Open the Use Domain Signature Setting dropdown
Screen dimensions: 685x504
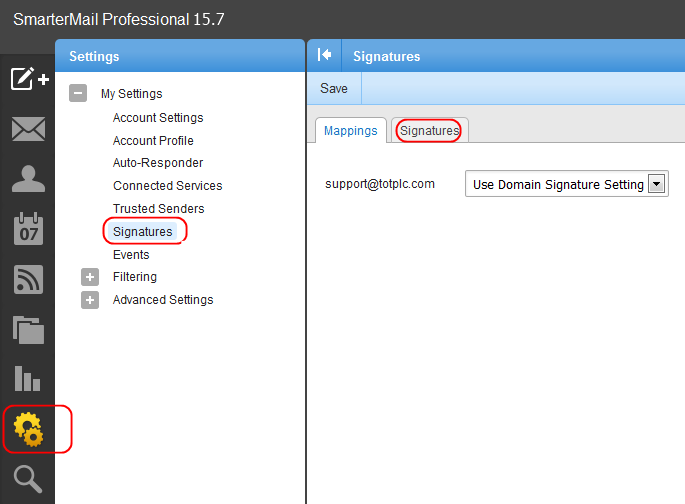click(567, 184)
